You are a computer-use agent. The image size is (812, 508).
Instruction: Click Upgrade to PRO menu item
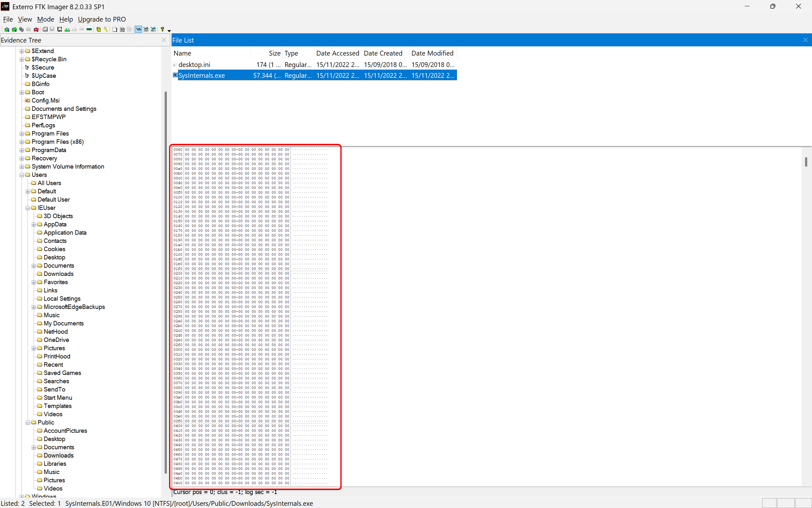[102, 19]
